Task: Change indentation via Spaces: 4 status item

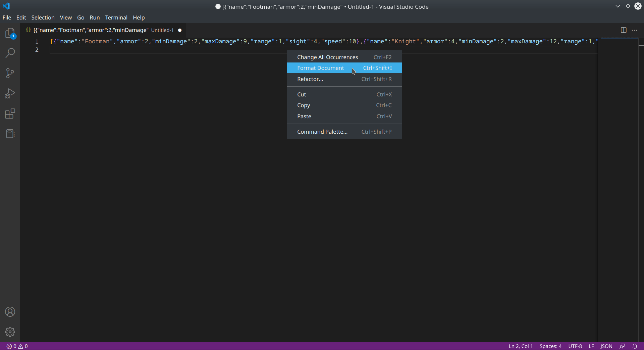Action: click(x=551, y=346)
